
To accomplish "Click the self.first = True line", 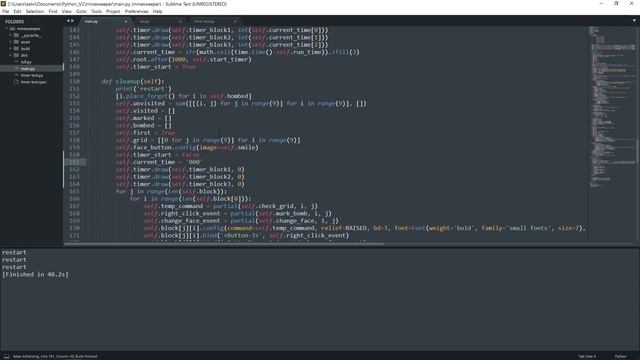I will pyautogui.click(x=145, y=133).
